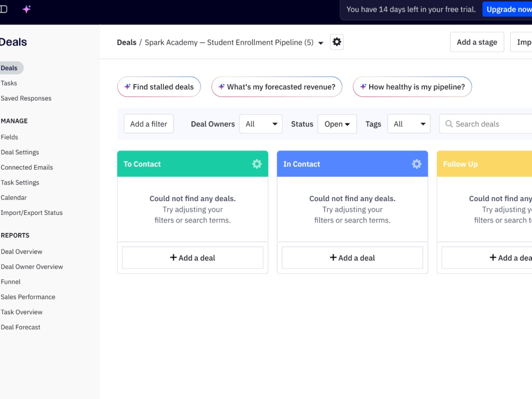Click the Import button at top right
Image resolution: width=532 pixels, height=399 pixels.
pyautogui.click(x=521, y=42)
